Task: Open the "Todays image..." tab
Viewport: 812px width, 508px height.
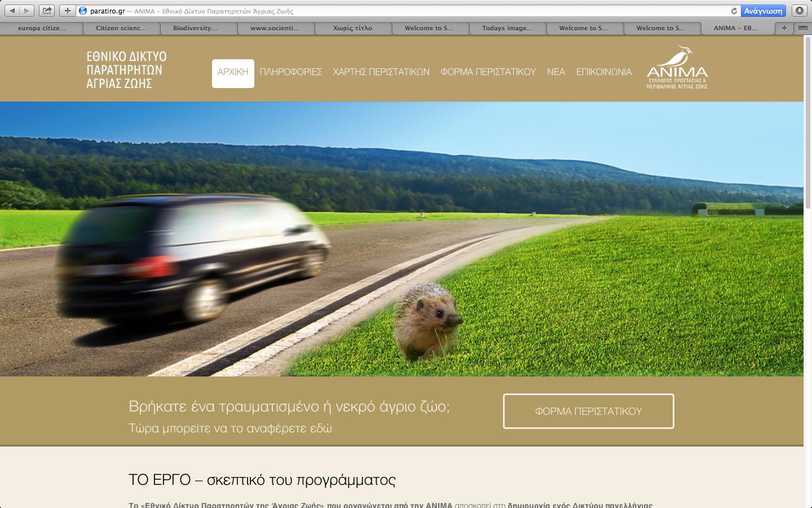Action: click(x=507, y=28)
